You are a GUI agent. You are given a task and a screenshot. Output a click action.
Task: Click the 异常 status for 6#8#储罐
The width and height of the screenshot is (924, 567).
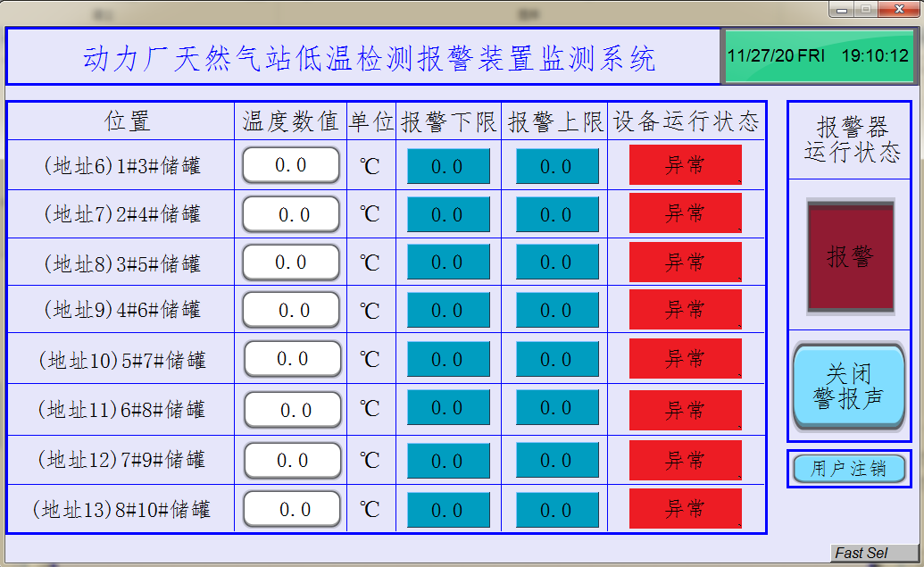click(685, 410)
